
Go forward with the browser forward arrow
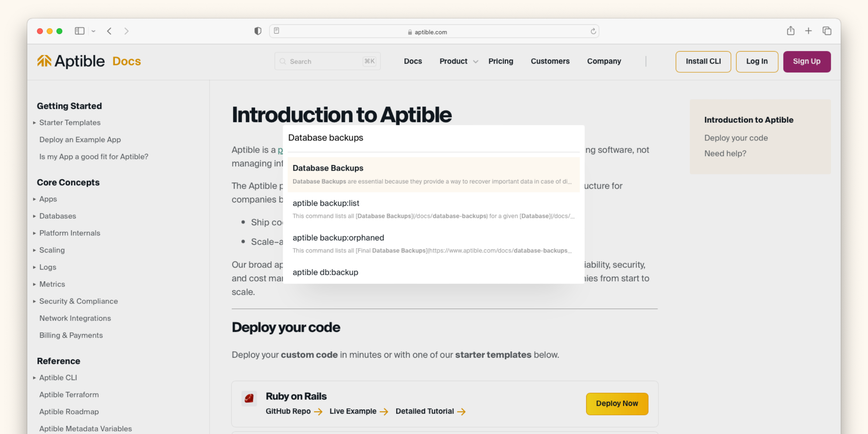click(x=126, y=31)
